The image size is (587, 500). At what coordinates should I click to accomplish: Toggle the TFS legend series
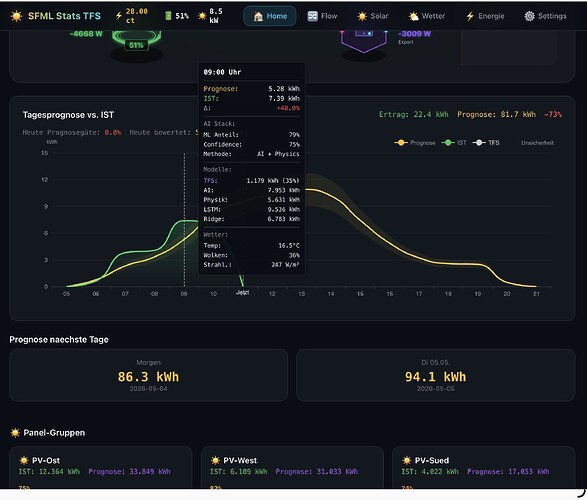click(x=486, y=143)
